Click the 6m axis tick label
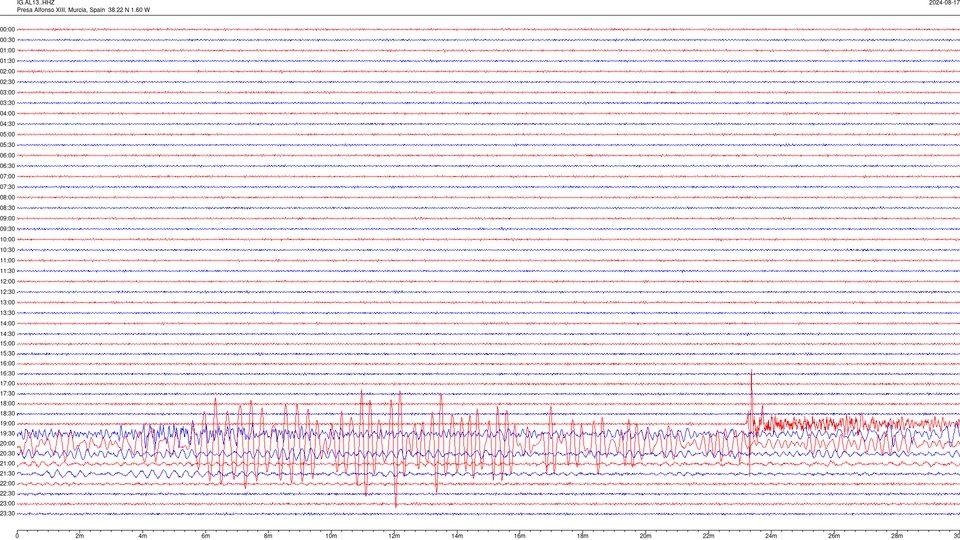Image resolution: width=960 pixels, height=540 pixels. pyautogui.click(x=206, y=536)
